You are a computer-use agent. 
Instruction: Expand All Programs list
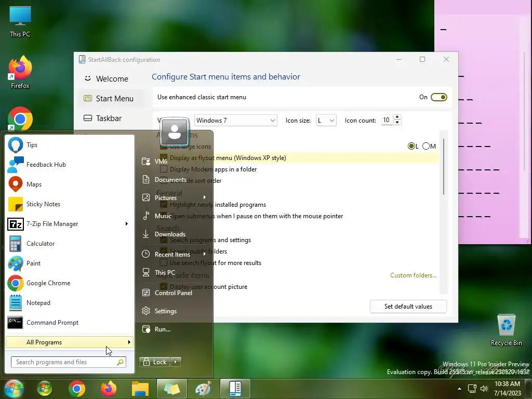70,342
